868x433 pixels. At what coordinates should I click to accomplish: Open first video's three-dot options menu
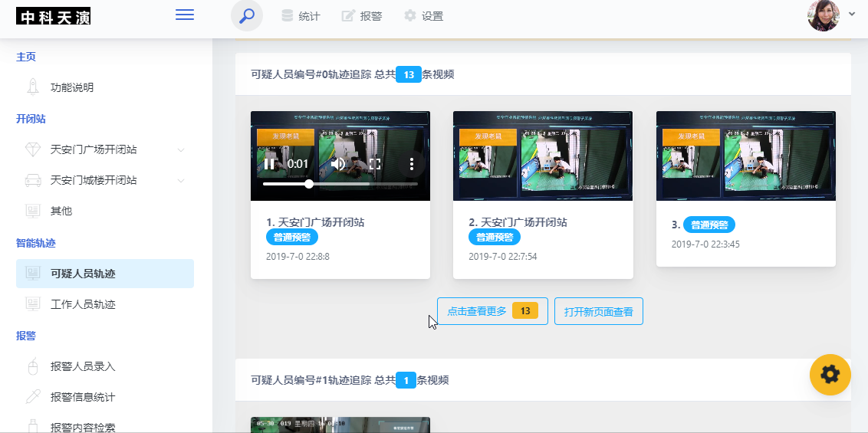coord(412,164)
